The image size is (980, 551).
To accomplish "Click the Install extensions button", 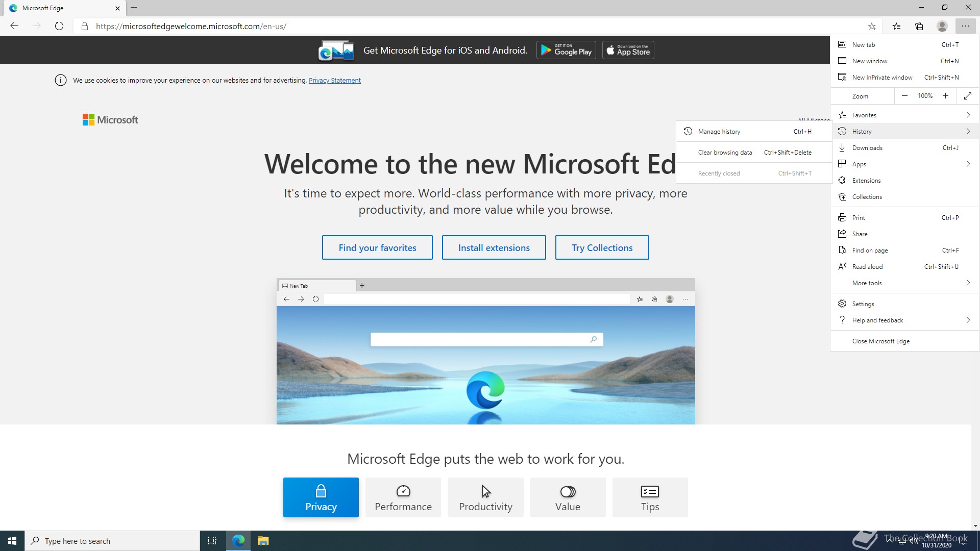I will [494, 247].
